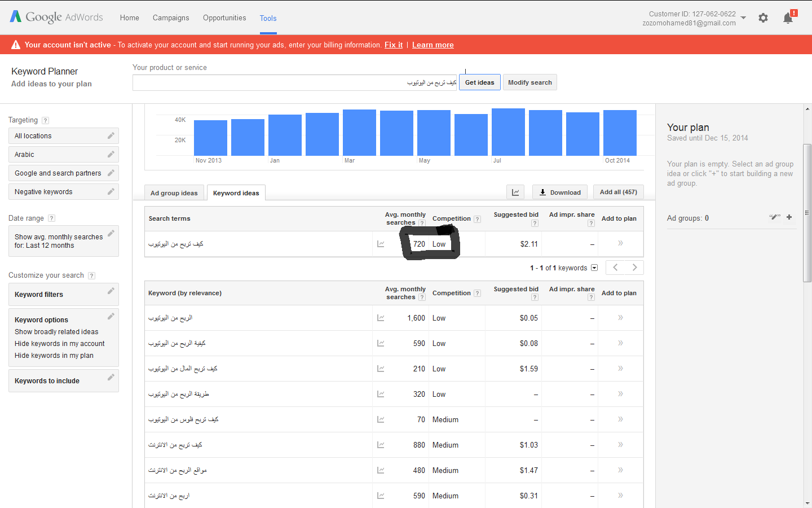Image resolution: width=812 pixels, height=508 pixels.
Task: Open the notifications bell icon
Action: (788, 18)
